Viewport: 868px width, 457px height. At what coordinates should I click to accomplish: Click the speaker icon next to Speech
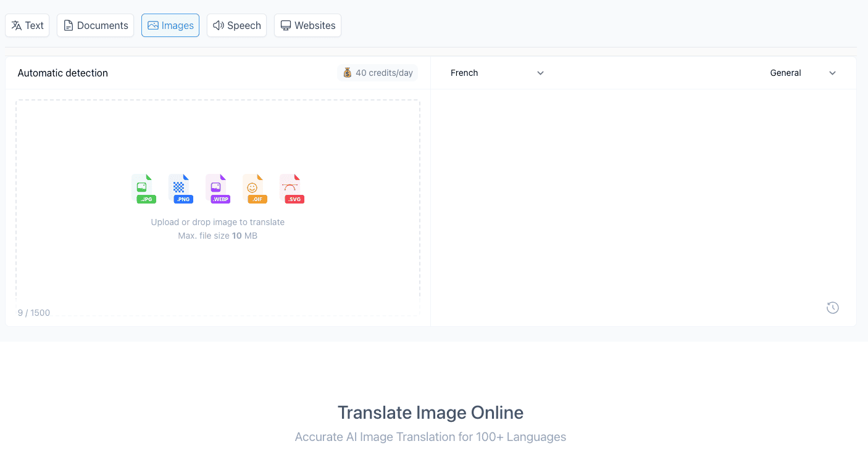click(219, 25)
